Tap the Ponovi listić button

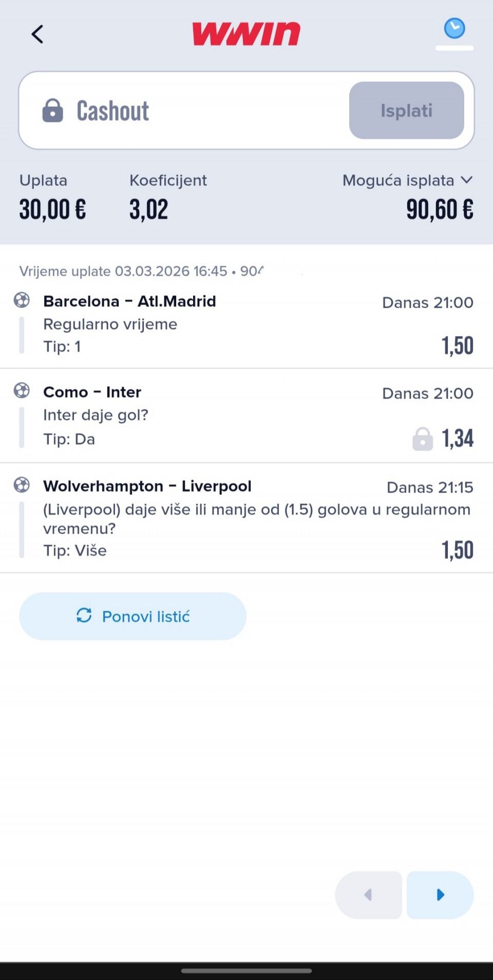click(x=132, y=616)
